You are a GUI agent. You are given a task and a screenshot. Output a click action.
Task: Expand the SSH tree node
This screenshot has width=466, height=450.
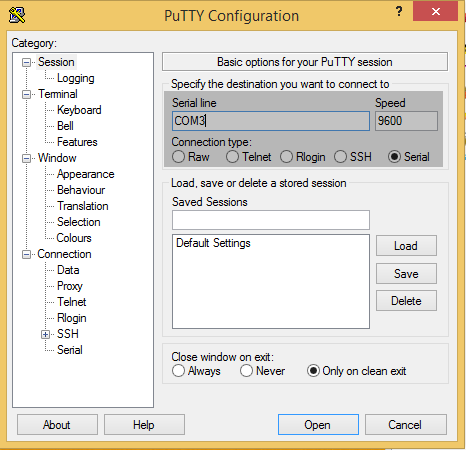[x=46, y=334]
